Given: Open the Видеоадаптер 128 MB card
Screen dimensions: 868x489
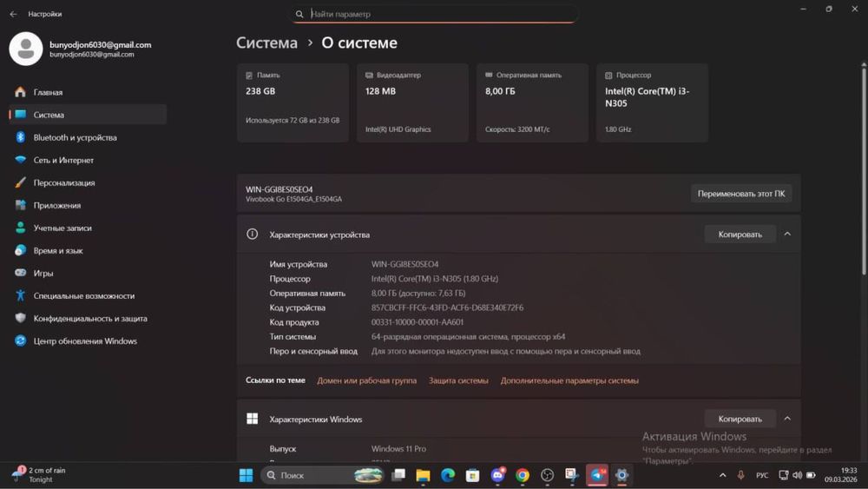Looking at the screenshot, I should pos(412,103).
